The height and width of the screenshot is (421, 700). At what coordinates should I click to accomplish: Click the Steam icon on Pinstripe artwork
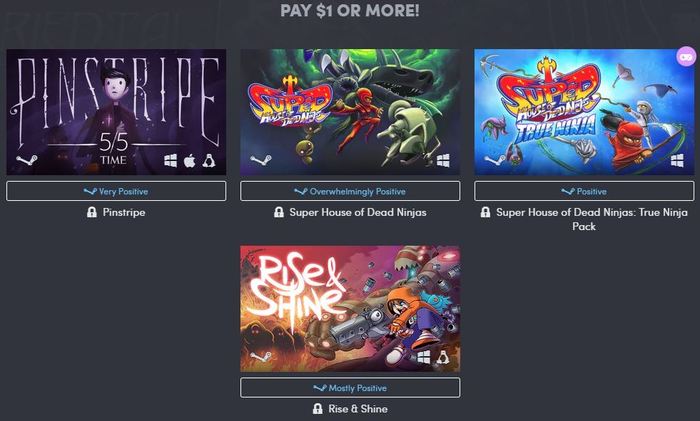(27, 159)
